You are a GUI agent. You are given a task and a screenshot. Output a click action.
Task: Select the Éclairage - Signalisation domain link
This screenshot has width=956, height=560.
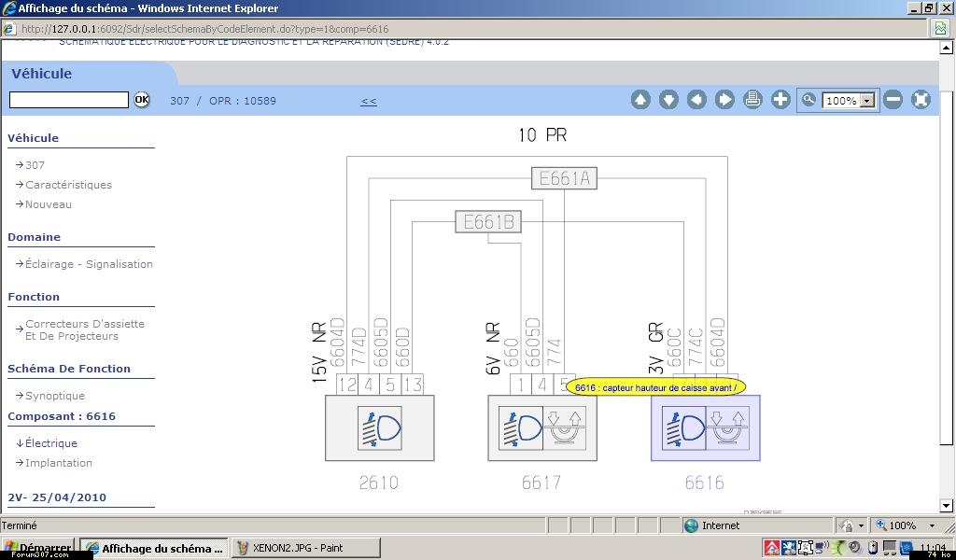tap(89, 264)
